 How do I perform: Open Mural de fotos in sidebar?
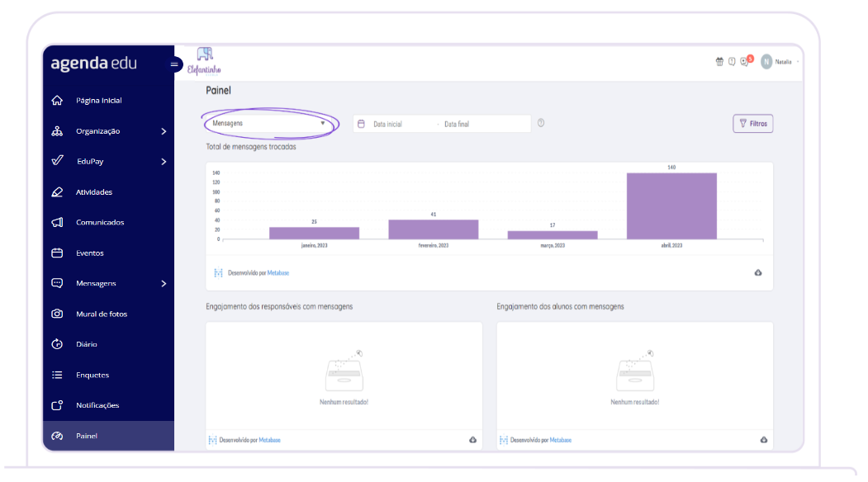click(101, 314)
